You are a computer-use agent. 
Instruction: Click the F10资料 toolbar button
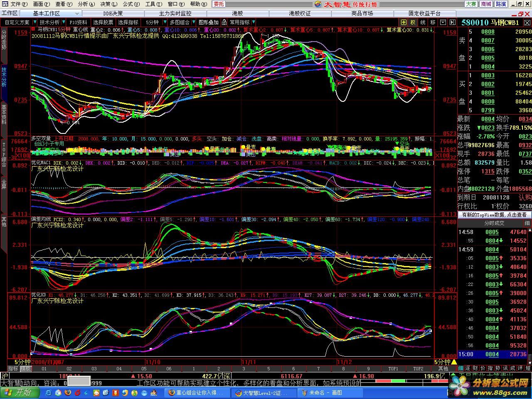[x=78, y=22]
